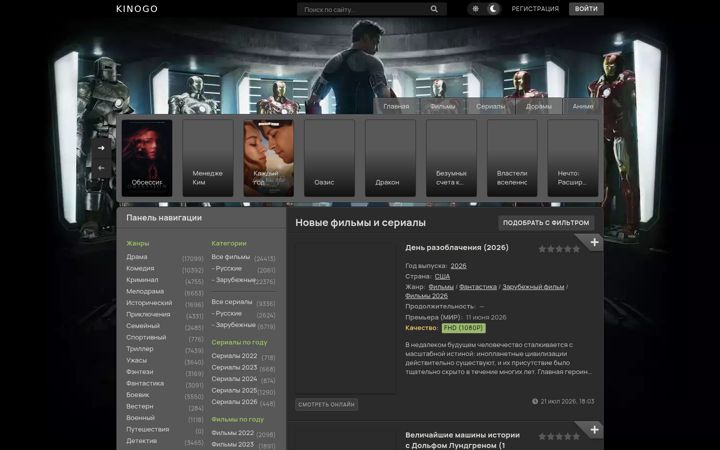Select Драма genre
This screenshot has width=720, height=450.
coord(137,257)
